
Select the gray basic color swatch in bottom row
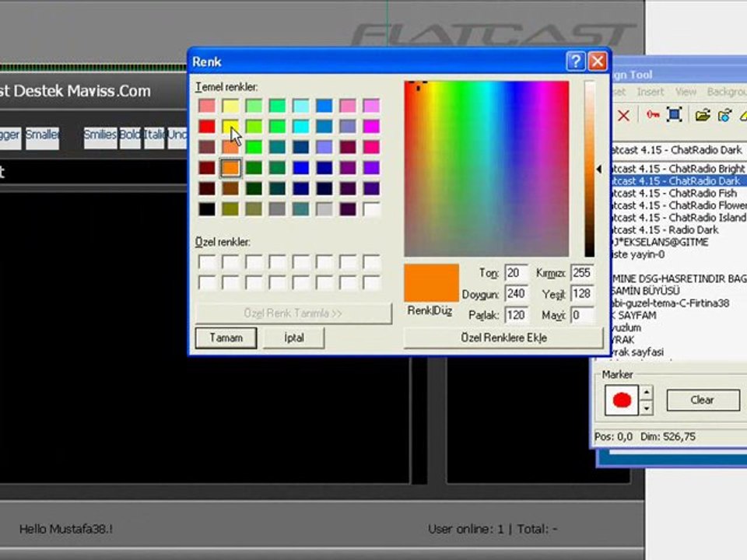tap(277, 209)
